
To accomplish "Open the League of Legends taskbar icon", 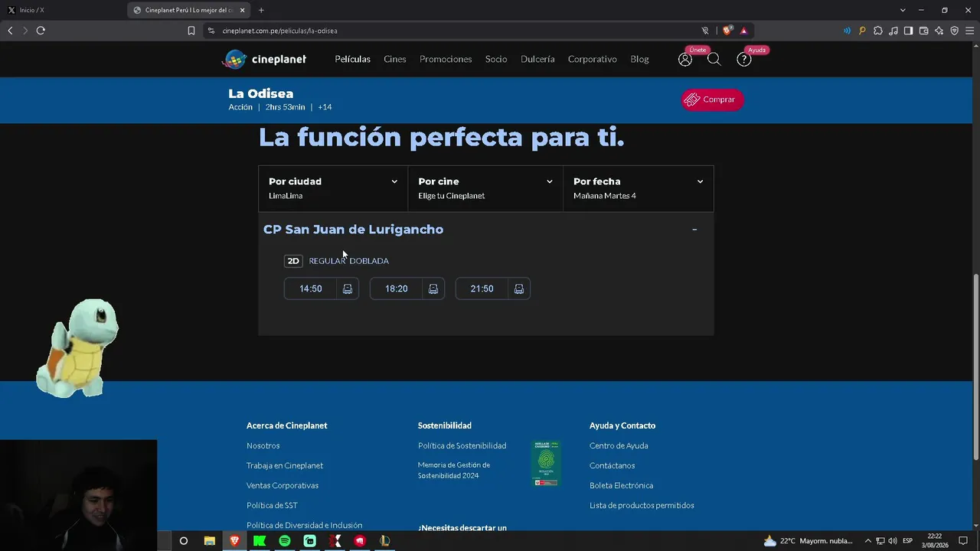I will click(384, 540).
